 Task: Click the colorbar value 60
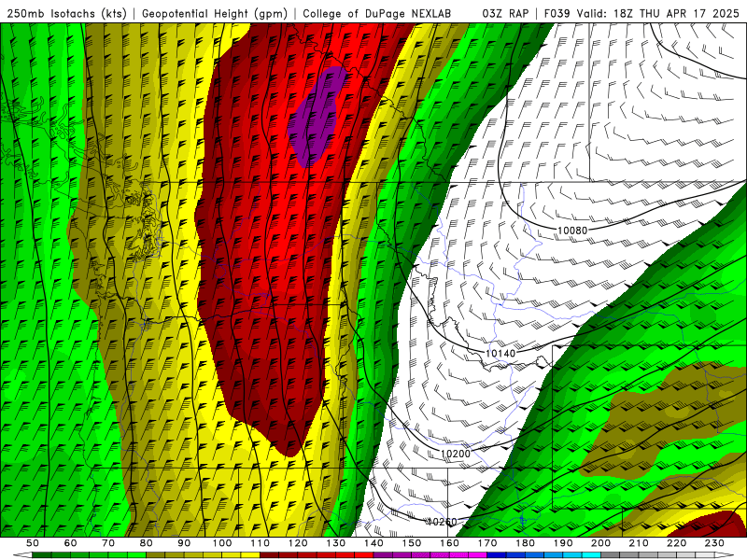(70, 543)
